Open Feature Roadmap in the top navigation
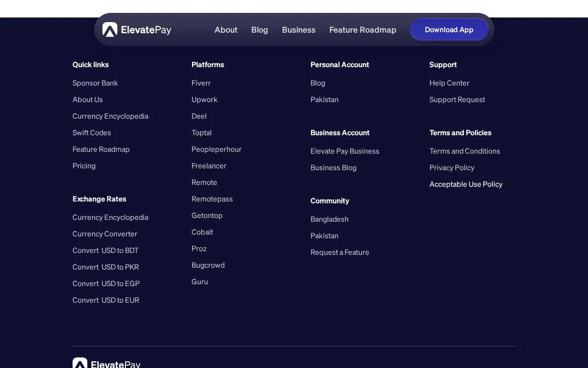The height and width of the screenshot is (368, 588). 363,30
